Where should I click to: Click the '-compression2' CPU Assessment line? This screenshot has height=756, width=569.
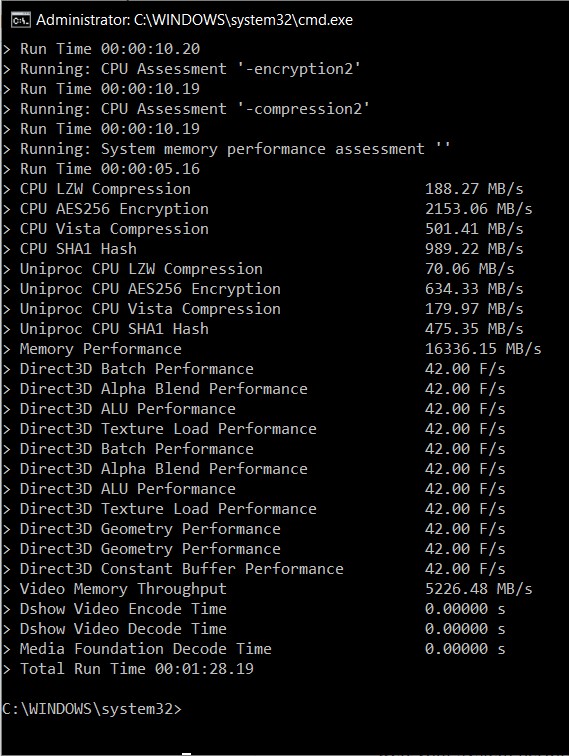(x=187, y=109)
